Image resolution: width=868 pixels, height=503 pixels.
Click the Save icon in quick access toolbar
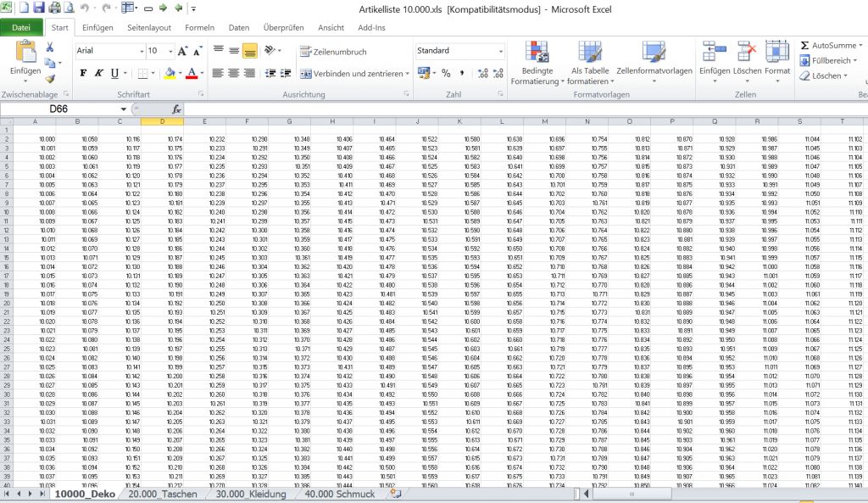tap(40, 8)
